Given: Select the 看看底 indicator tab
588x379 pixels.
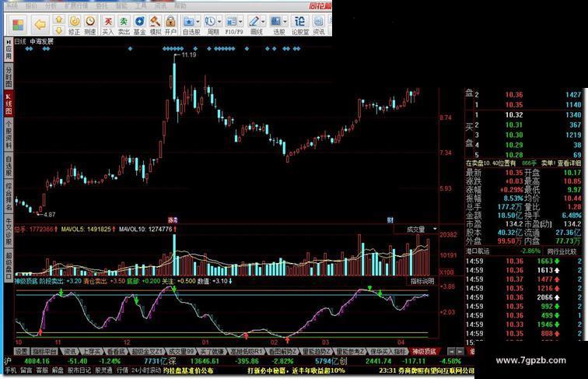Looking at the screenshot, I should [116, 352].
